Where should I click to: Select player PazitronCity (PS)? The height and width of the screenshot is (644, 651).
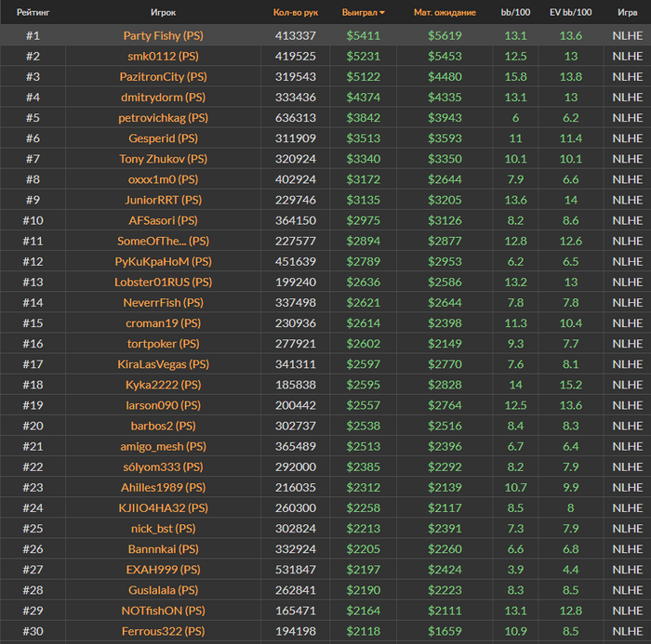click(163, 76)
